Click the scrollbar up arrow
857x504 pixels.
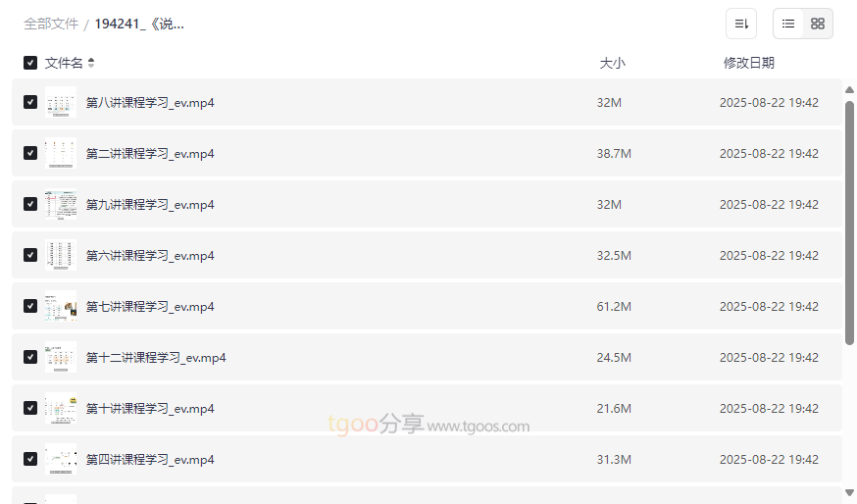pos(849,90)
